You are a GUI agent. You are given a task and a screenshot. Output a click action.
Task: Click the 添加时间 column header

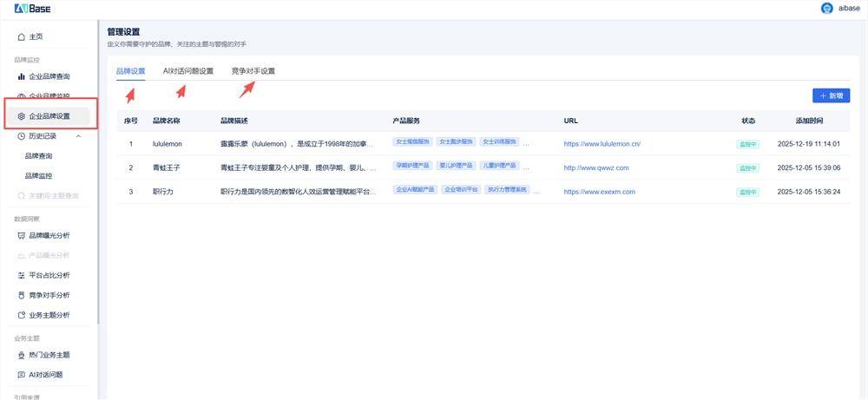[809, 121]
